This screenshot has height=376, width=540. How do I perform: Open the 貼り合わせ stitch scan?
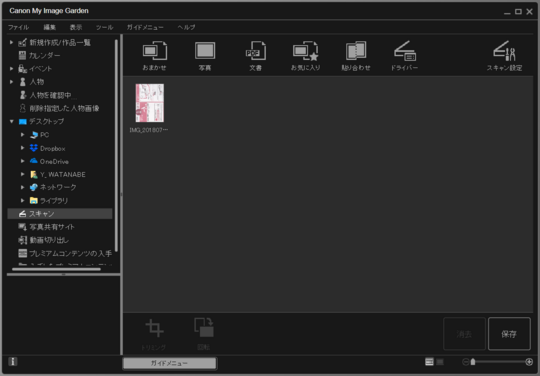[x=356, y=55]
